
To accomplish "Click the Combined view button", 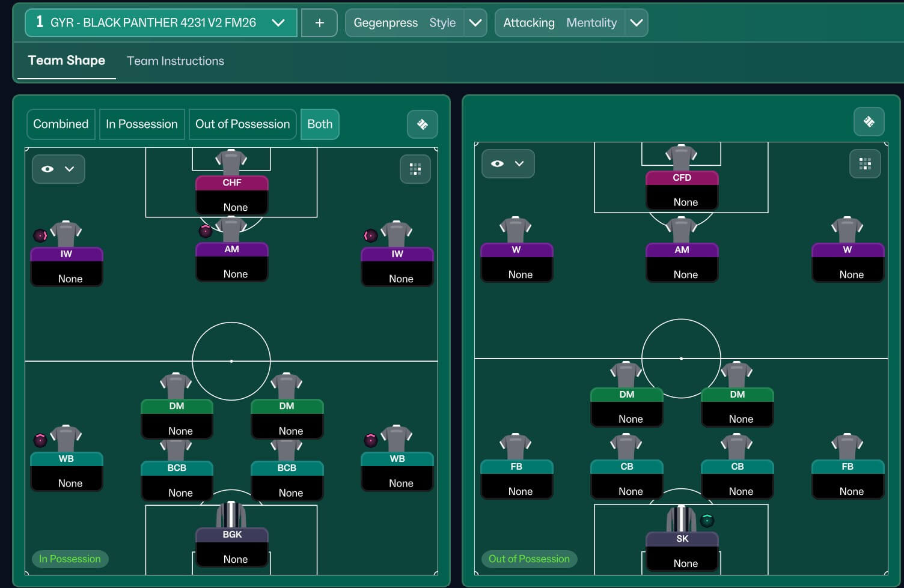I will [61, 124].
